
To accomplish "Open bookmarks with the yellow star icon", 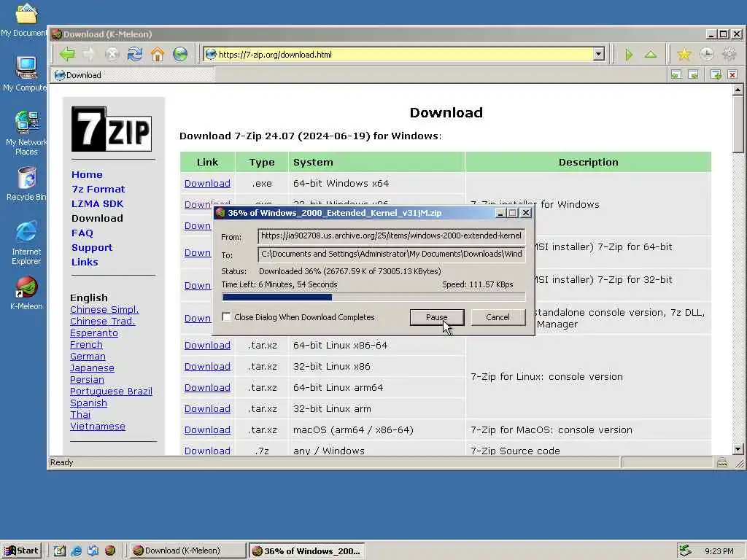I will pos(684,54).
